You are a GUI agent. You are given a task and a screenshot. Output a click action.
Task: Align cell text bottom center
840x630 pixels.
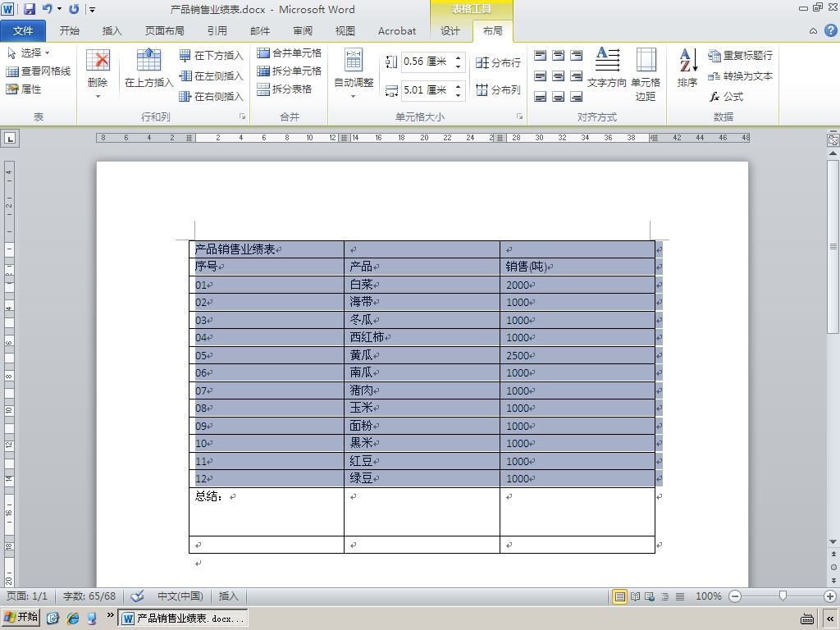[x=558, y=97]
